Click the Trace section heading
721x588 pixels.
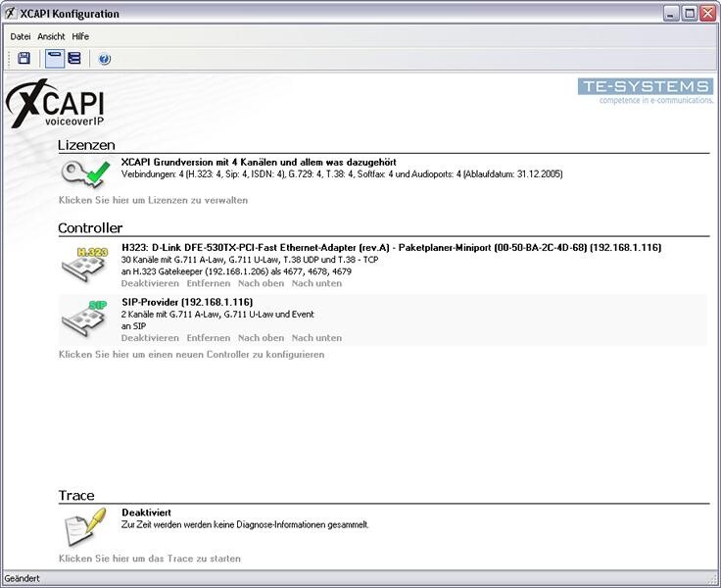(76, 495)
